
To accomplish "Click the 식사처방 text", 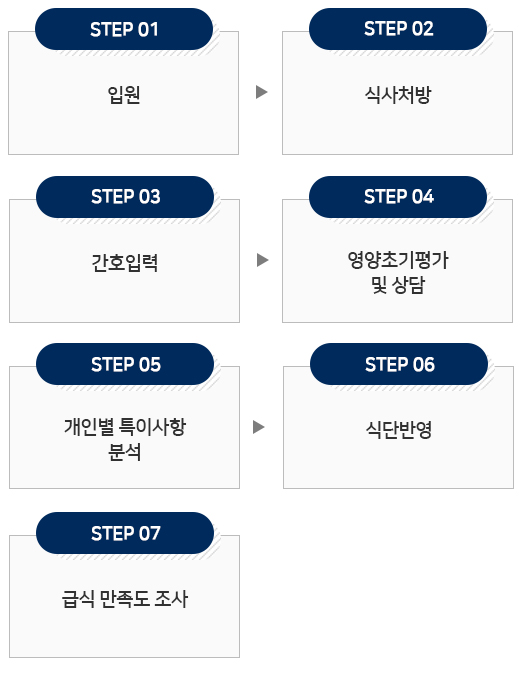I will [398, 95].
